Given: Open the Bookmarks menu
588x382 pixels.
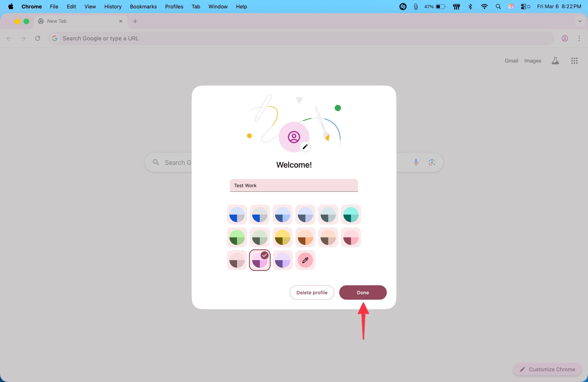Looking at the screenshot, I should pos(143,7).
